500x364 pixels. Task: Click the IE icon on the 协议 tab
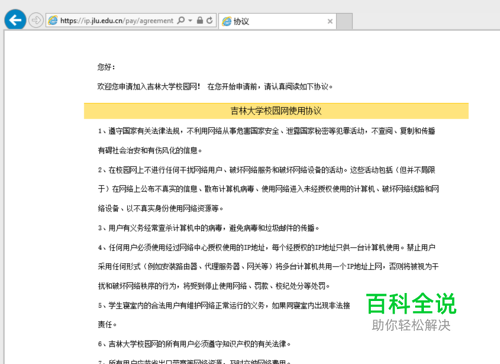pos(227,21)
